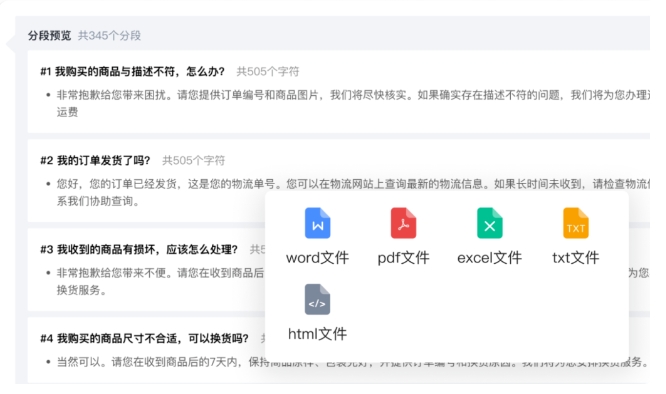The image size is (666, 394).
Task: Click the orange TXT file icon
Action: tap(576, 223)
